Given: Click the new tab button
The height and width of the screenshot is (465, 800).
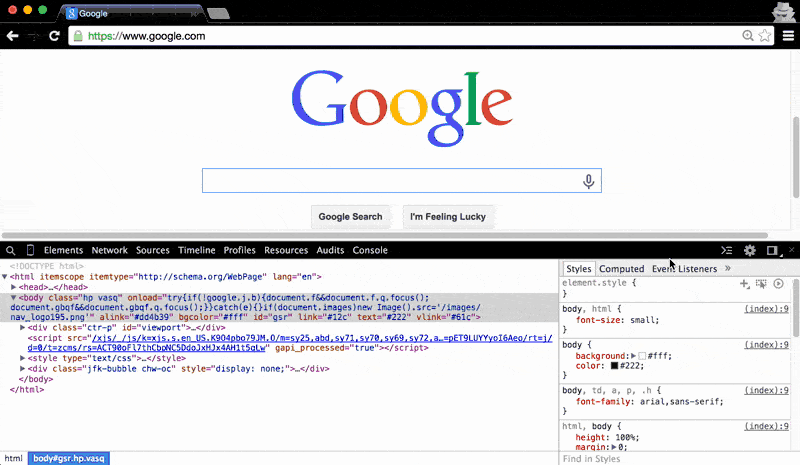Looking at the screenshot, I should (219, 13).
